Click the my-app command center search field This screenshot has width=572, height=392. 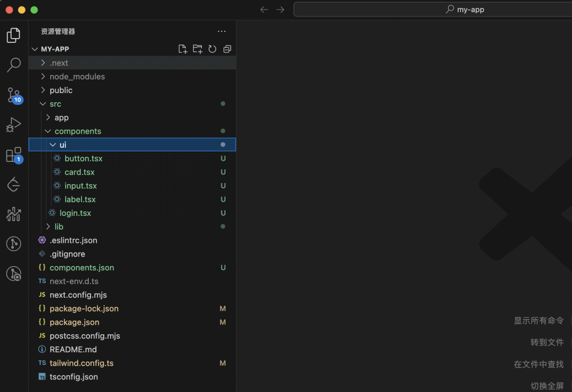coord(433,10)
